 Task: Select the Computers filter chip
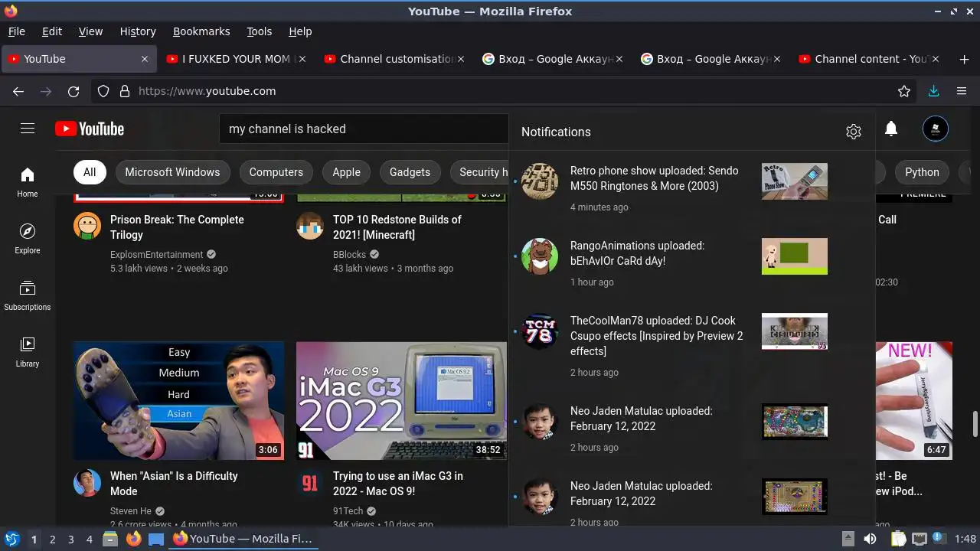coord(276,172)
